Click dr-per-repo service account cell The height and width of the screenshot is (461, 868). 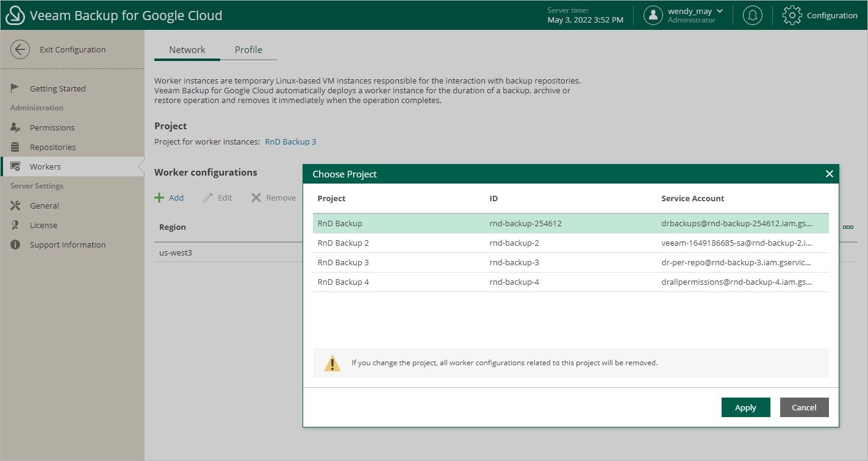point(736,262)
